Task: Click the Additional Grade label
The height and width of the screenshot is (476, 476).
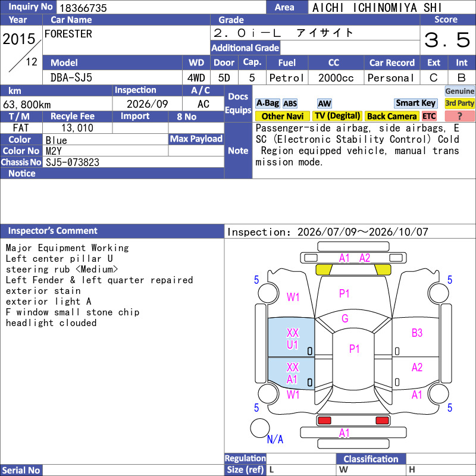Action: tap(245, 48)
